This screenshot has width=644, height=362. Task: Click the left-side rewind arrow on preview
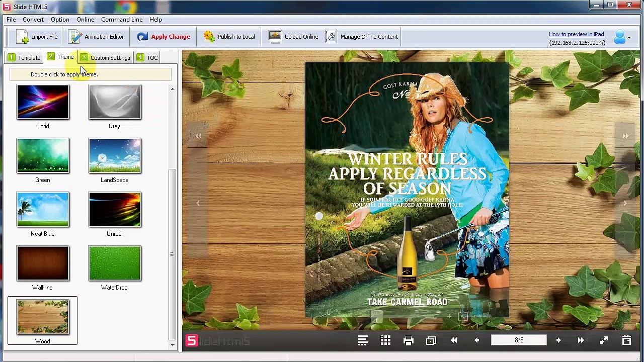(198, 136)
